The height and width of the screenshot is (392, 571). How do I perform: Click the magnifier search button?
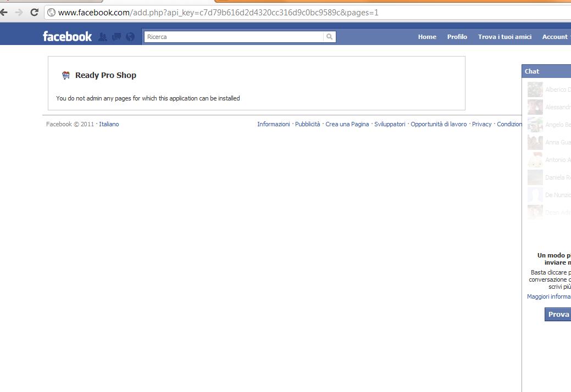(329, 37)
